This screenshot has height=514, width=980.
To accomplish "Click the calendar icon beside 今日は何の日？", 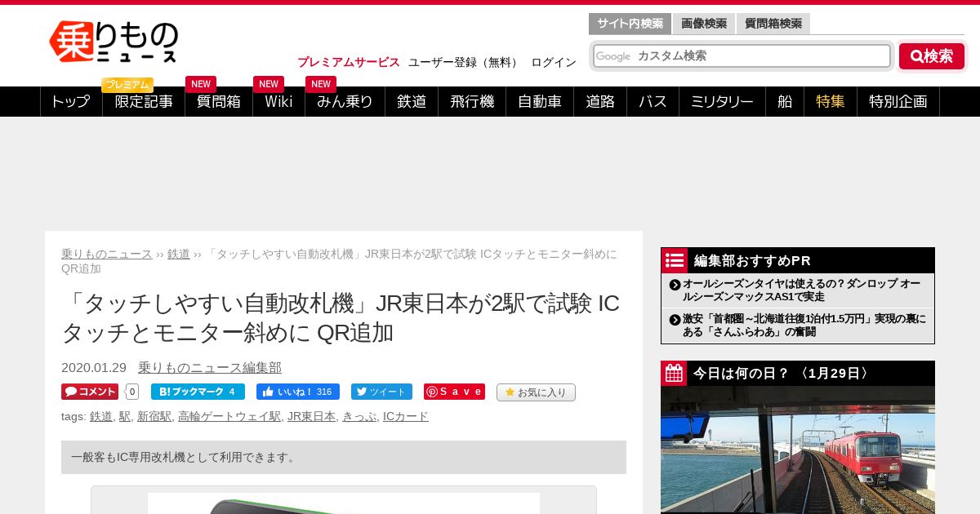I will coord(674,374).
